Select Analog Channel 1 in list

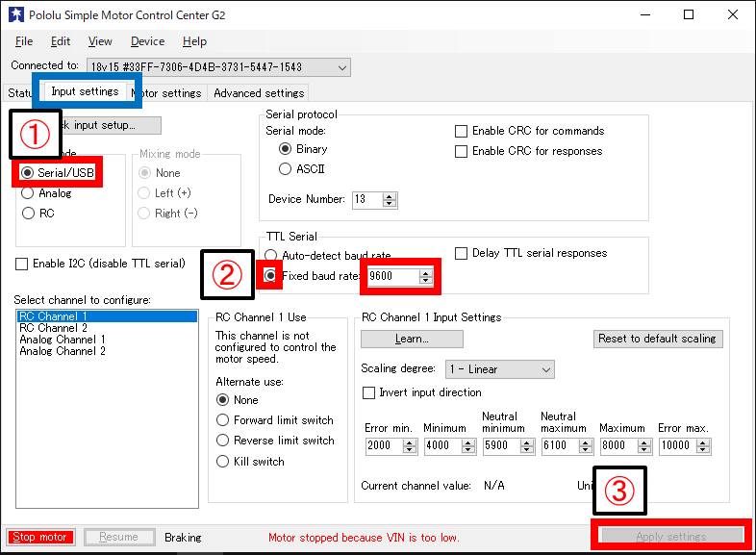tap(107, 340)
